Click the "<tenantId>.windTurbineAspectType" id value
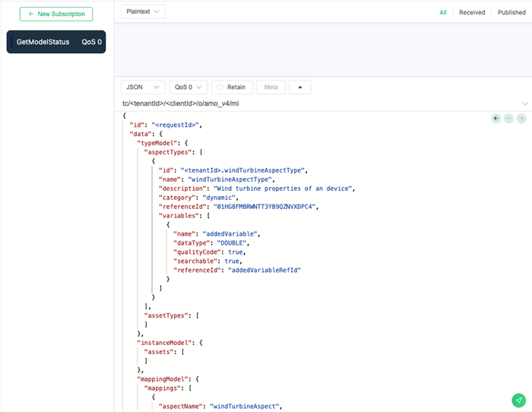 coord(242,170)
